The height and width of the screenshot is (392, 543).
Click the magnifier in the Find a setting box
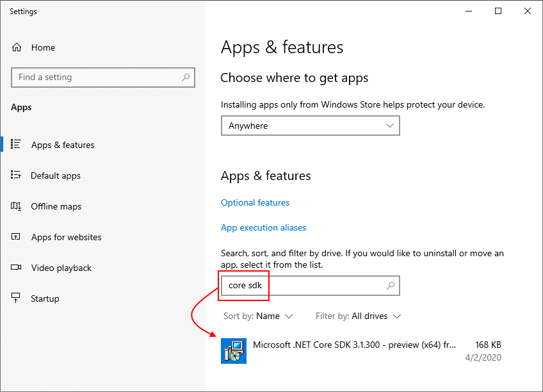coord(187,77)
